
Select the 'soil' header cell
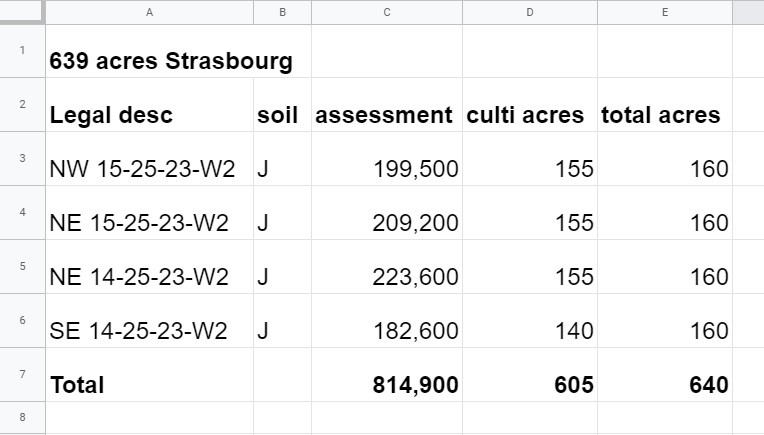[283, 105]
